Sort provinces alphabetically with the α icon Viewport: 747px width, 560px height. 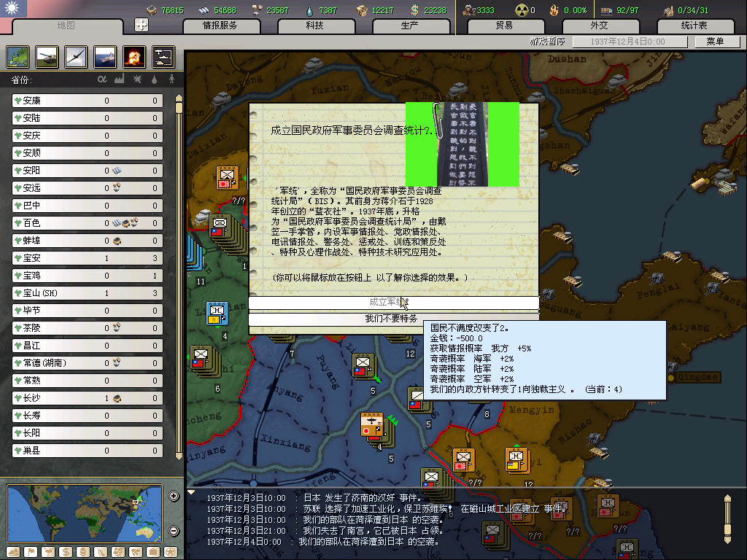pos(102,79)
